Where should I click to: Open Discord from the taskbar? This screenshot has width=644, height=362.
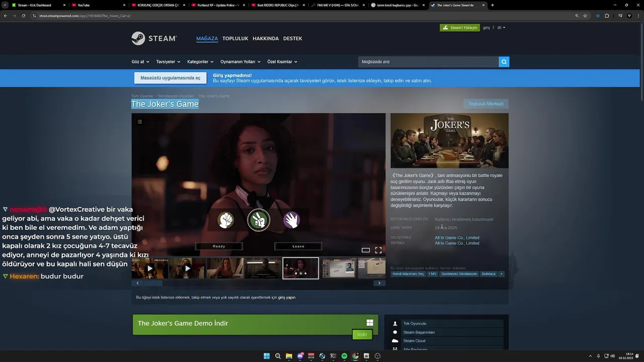click(300, 356)
